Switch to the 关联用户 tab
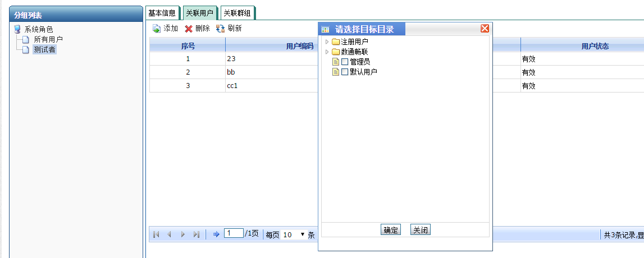The image size is (644, 258). tap(200, 13)
